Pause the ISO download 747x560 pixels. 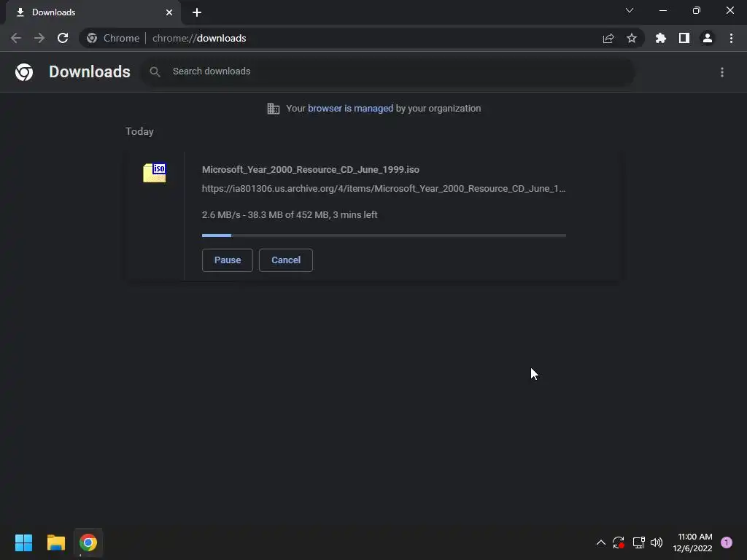[x=228, y=260]
